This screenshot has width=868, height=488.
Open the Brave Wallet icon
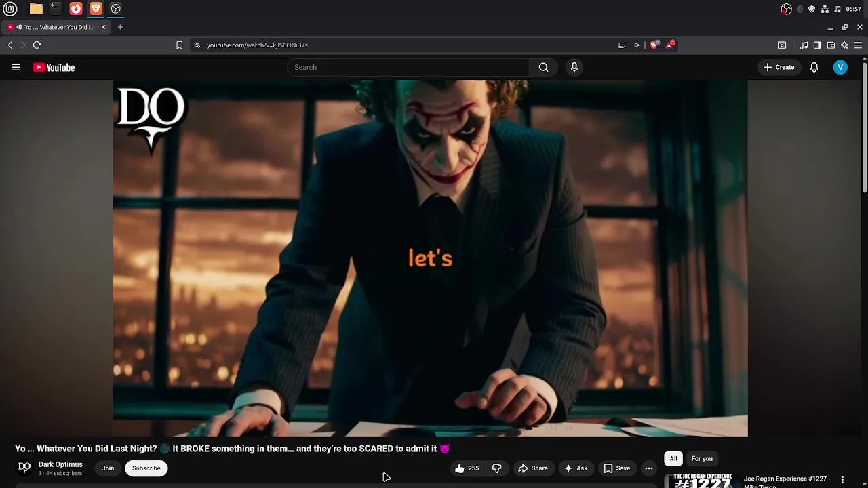point(831,45)
